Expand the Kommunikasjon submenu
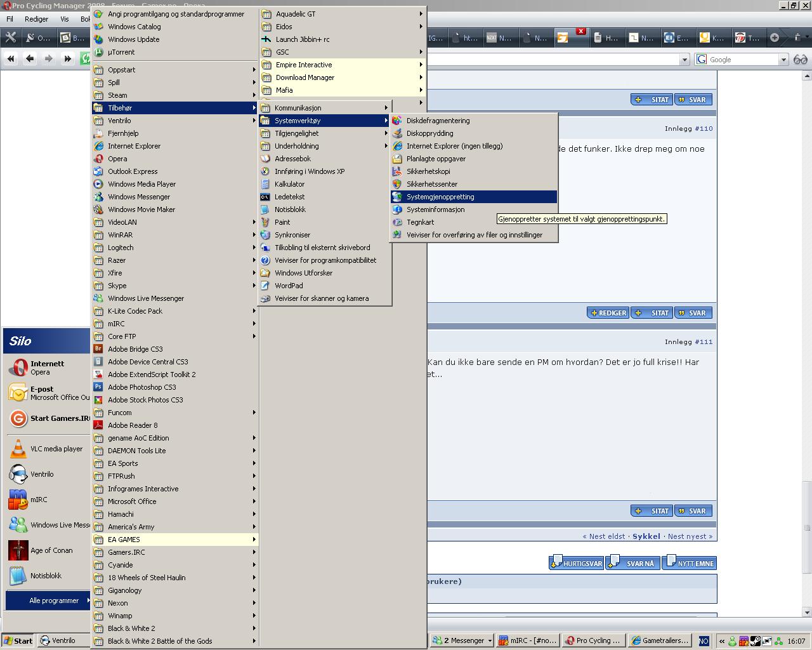 point(325,108)
